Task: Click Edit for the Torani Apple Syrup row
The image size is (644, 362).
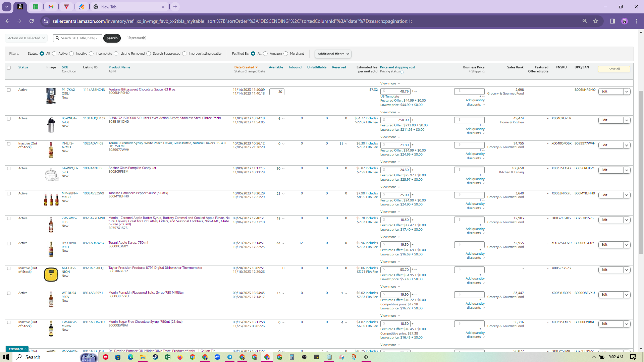Action: [611, 245]
